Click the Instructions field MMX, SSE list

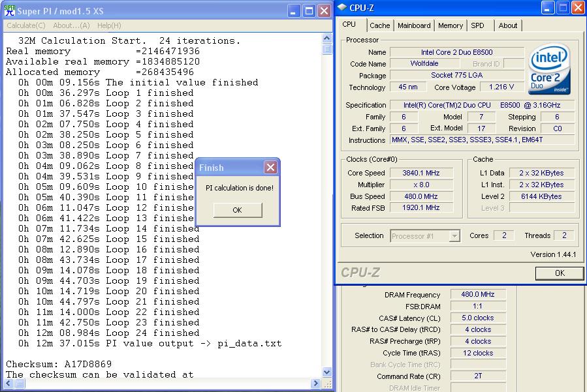482,140
